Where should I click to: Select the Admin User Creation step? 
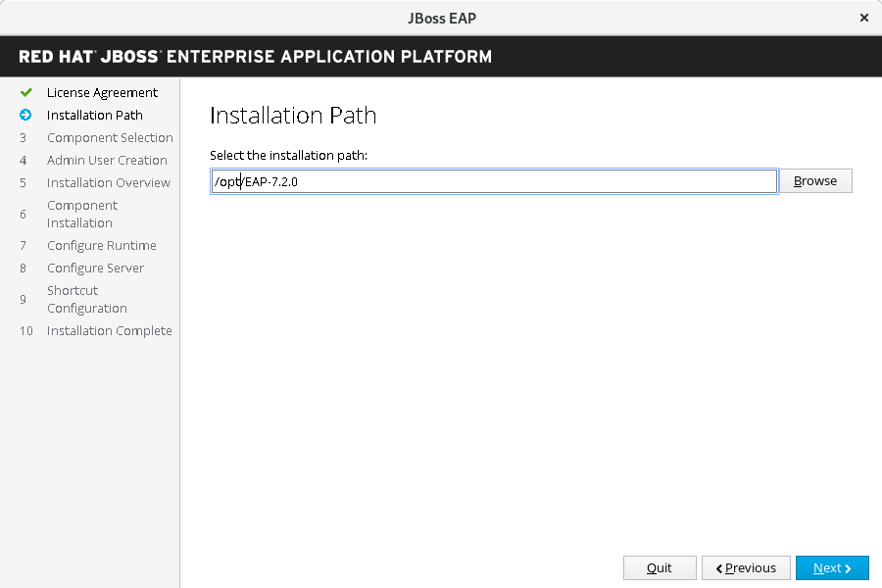(x=107, y=161)
